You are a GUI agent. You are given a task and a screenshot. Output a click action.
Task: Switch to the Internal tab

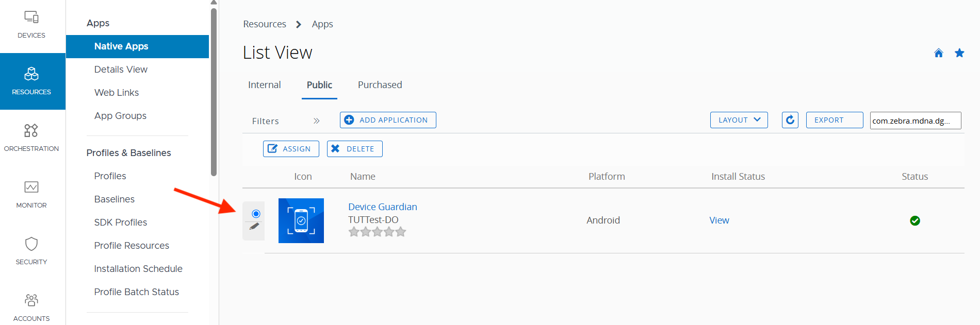264,85
